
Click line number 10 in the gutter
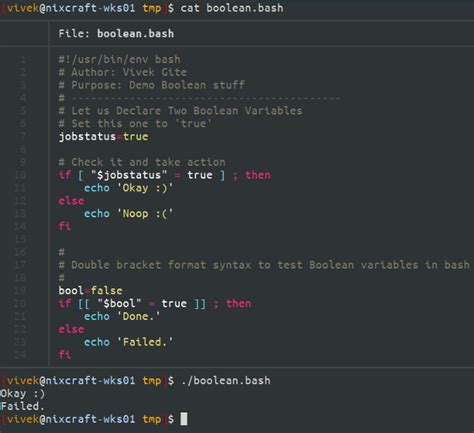click(x=20, y=175)
